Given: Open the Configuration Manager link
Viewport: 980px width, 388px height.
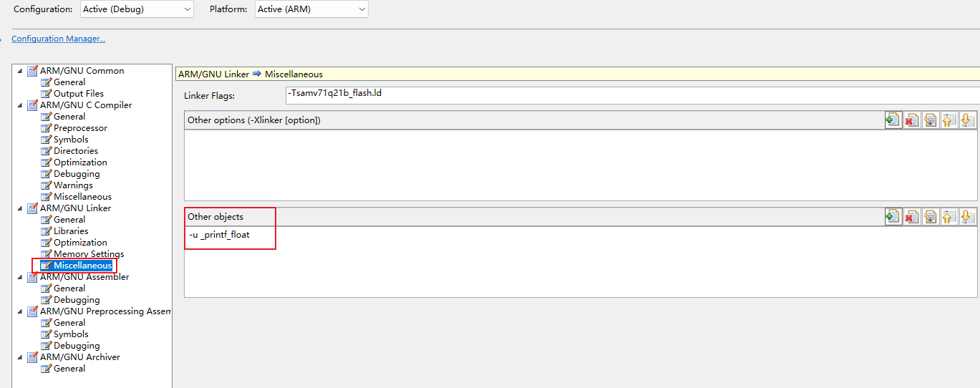Looking at the screenshot, I should 59,39.
